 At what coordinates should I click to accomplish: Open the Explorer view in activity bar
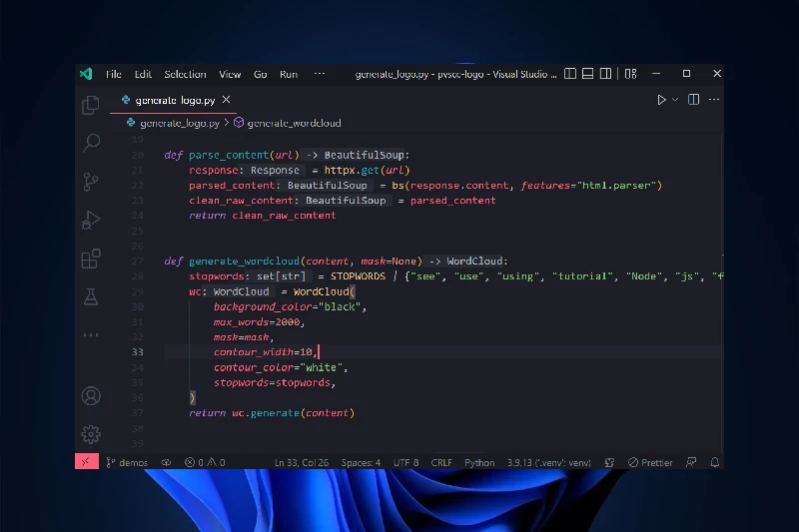tap(91, 105)
